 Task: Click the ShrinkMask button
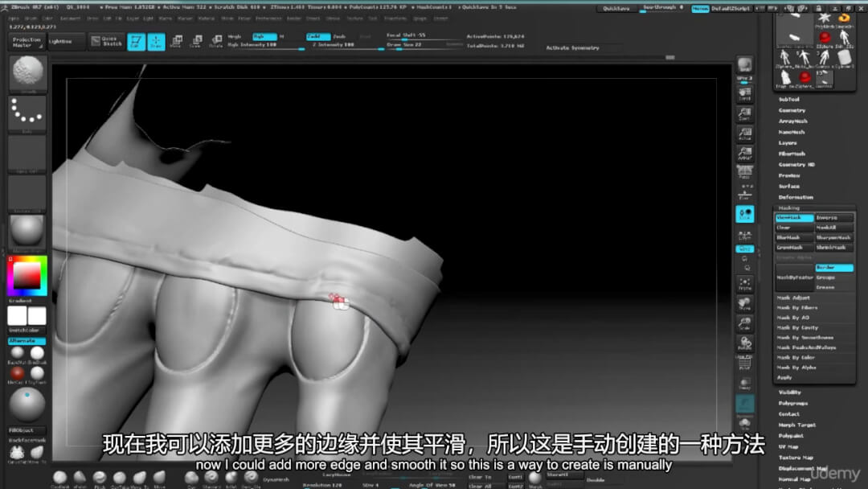tap(833, 248)
